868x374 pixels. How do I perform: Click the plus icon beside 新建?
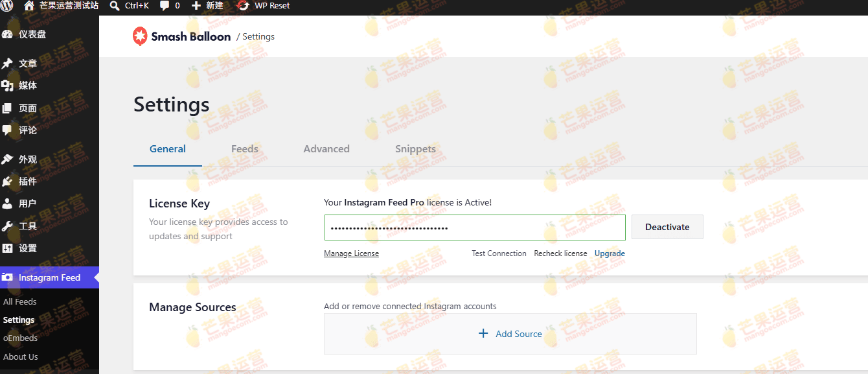[196, 6]
